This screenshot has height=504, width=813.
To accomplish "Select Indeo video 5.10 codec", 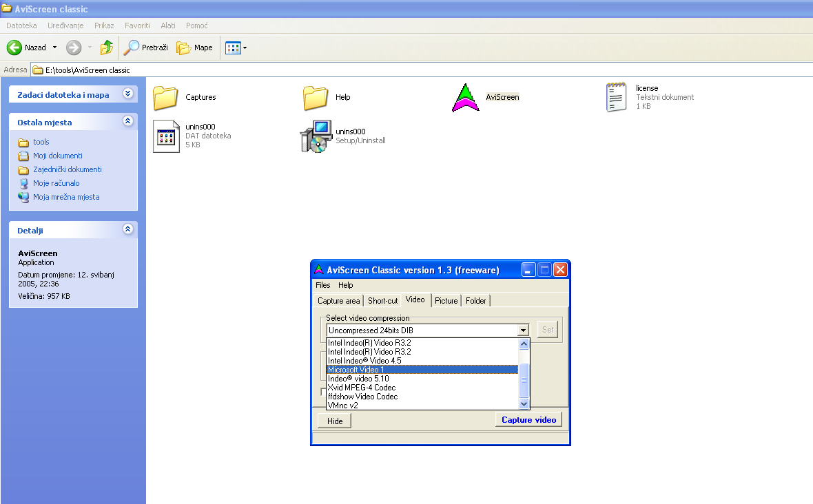I will pos(422,379).
